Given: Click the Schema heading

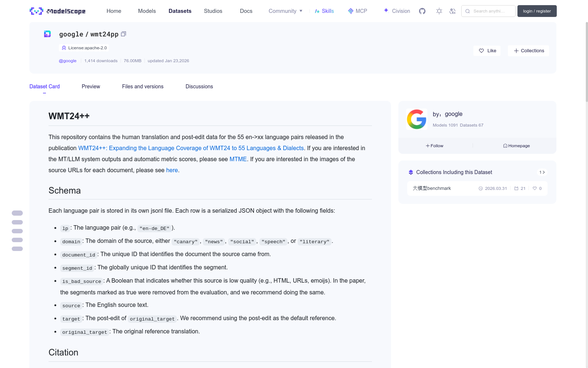Looking at the screenshot, I should pos(65,190).
